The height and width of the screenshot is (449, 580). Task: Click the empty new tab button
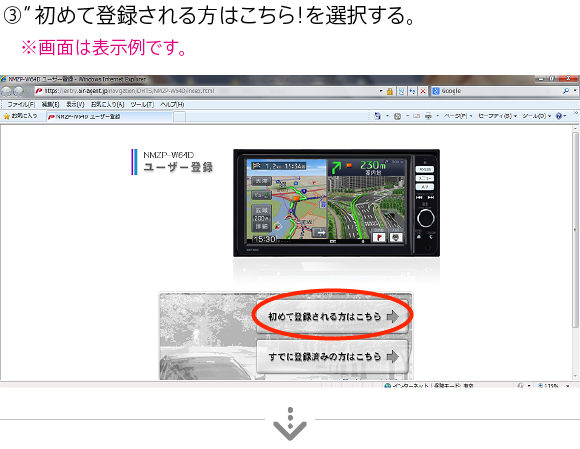click(179, 117)
